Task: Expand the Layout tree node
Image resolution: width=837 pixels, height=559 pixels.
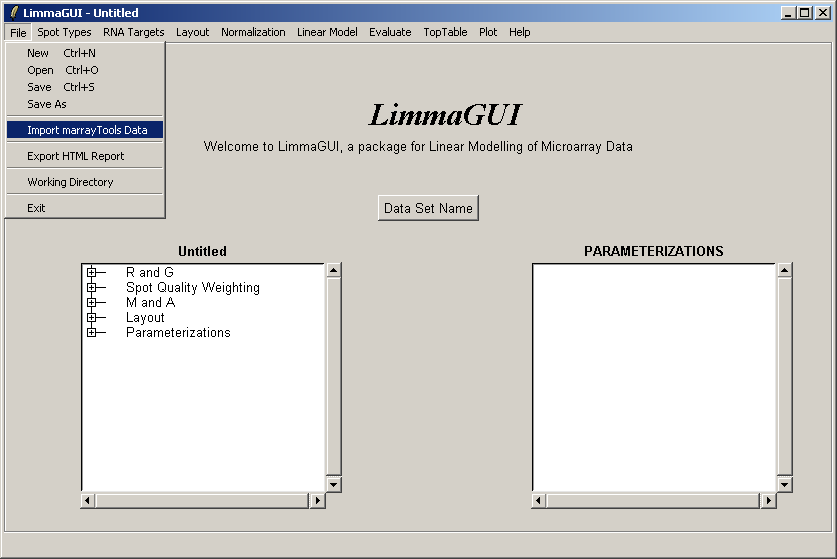Action: click(x=91, y=317)
